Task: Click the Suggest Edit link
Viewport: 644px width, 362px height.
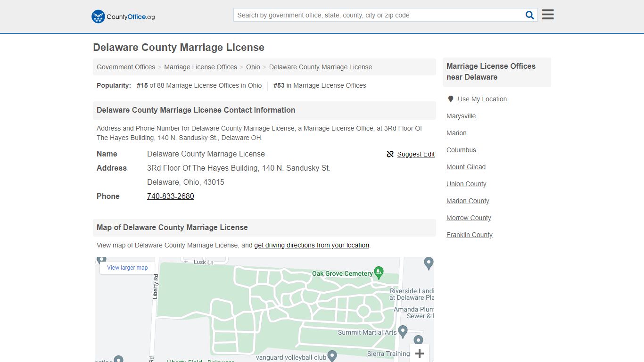Action: click(x=416, y=154)
